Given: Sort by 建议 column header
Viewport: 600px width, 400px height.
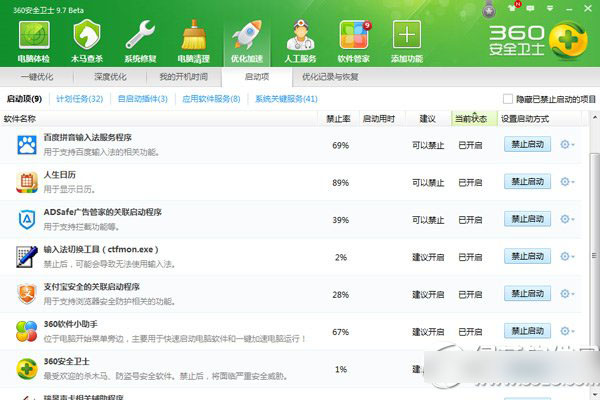Looking at the screenshot, I should tap(428, 119).
